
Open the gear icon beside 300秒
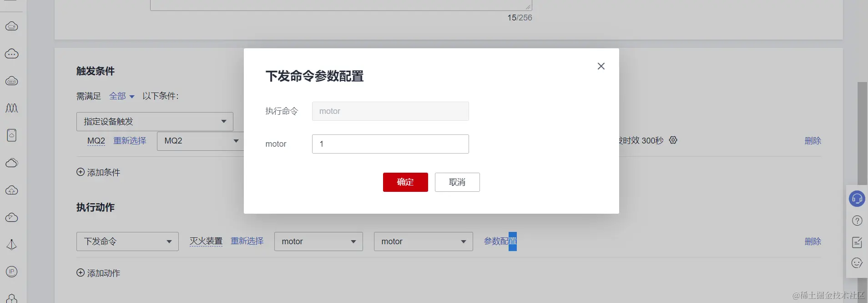coord(673,140)
